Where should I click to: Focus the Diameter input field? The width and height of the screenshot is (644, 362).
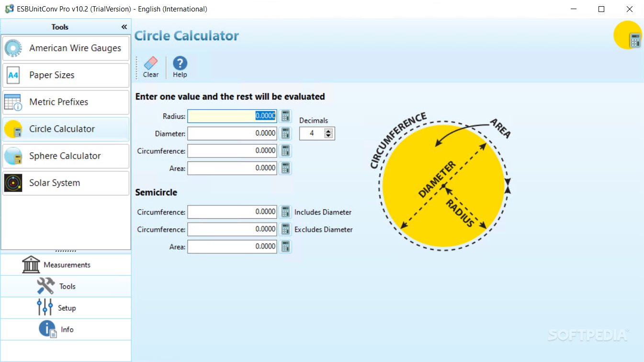pos(232,133)
